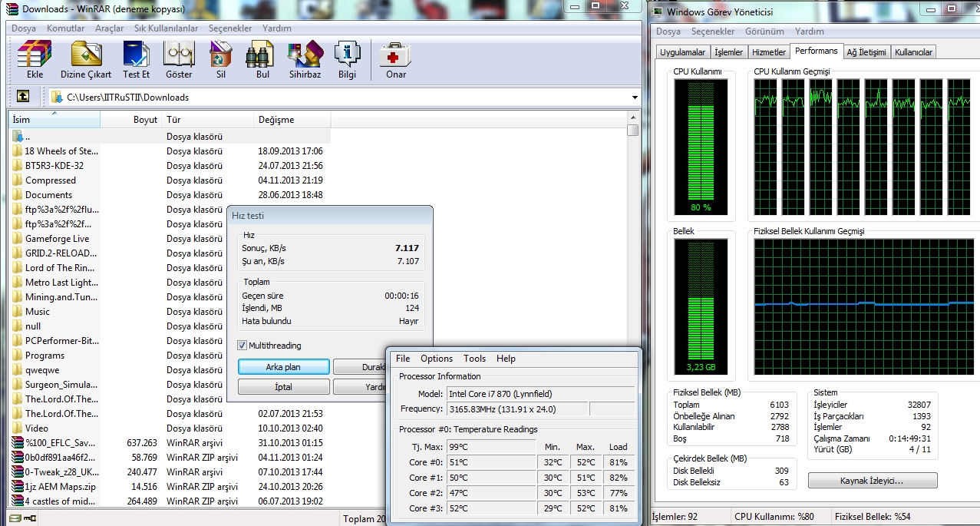Open Task Manager Görünüm menu

coord(764,31)
